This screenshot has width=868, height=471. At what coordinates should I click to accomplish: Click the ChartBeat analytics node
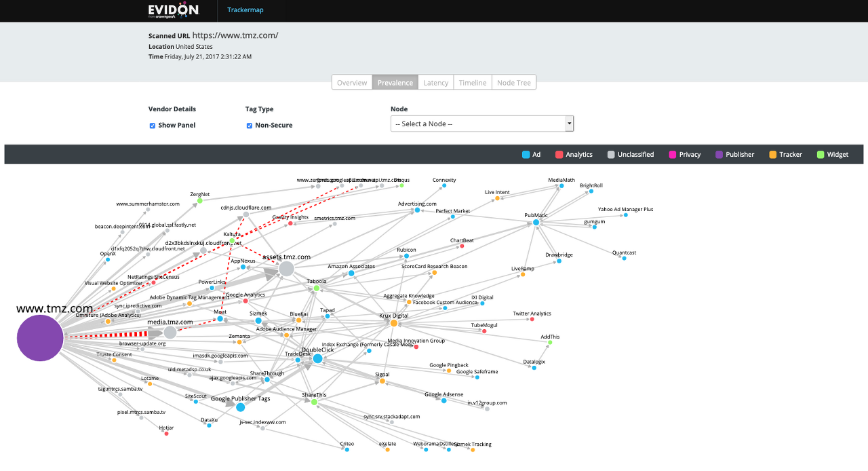[462, 246]
